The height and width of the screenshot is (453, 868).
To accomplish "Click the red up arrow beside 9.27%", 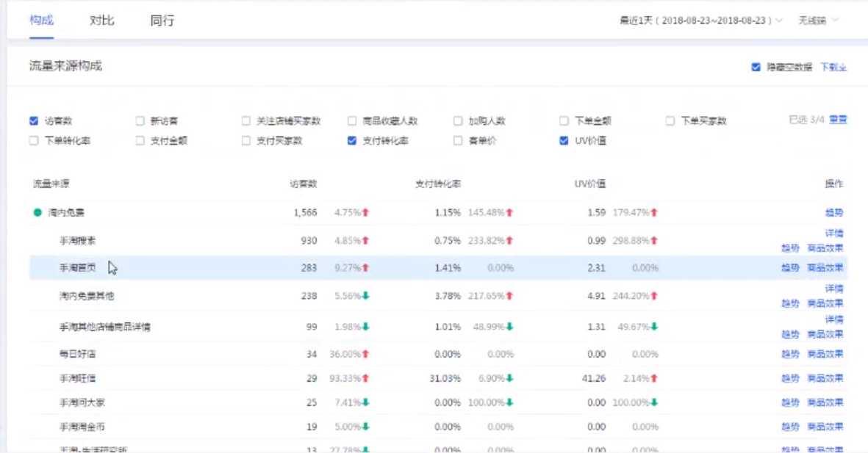I will coord(365,268).
